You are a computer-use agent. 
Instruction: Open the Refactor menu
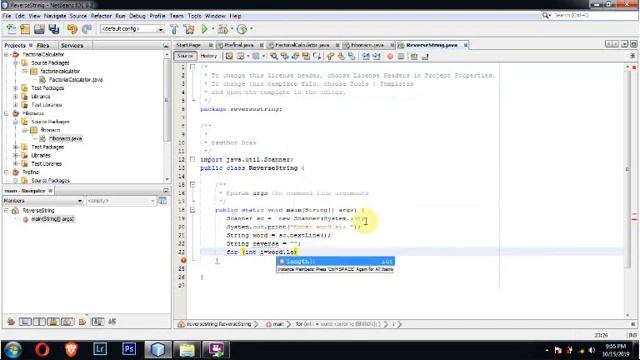(101, 16)
